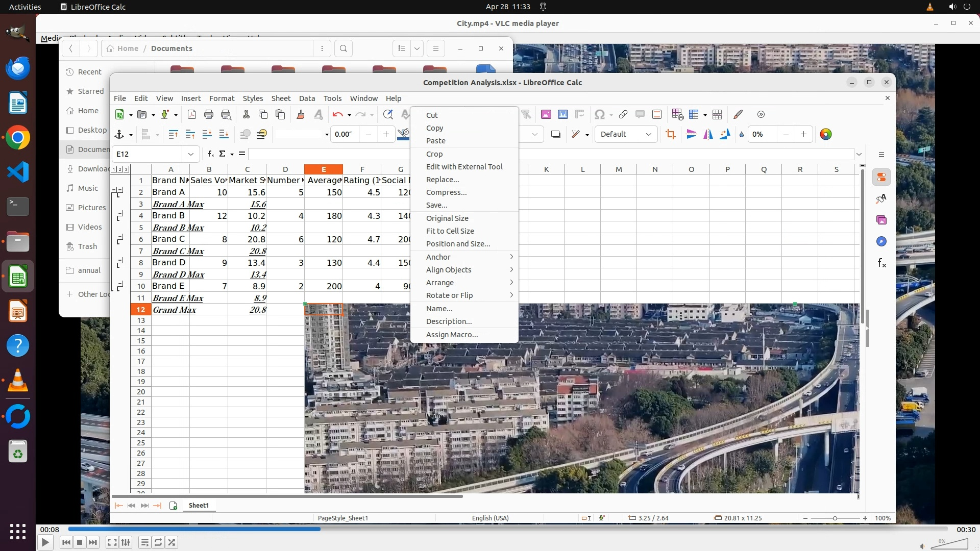Viewport: 980px width, 551px height.
Task: Toggle VLC loop playback mode
Action: coord(158,542)
